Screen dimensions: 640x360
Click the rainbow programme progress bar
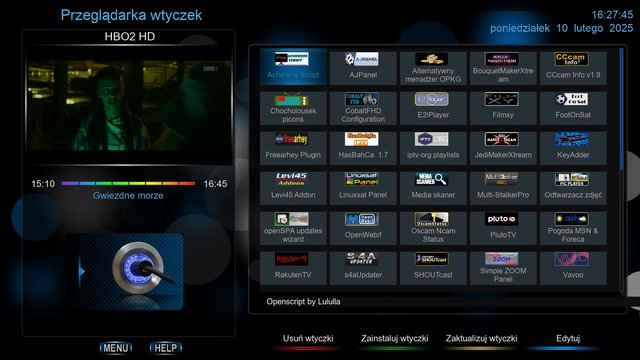coord(128,184)
